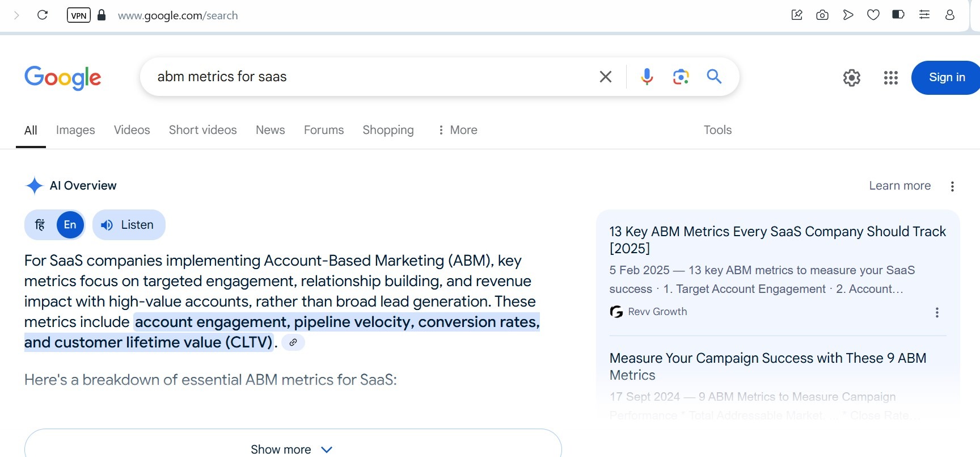Open site security lock icon
Screen dimensions: 980x457
[102, 15]
